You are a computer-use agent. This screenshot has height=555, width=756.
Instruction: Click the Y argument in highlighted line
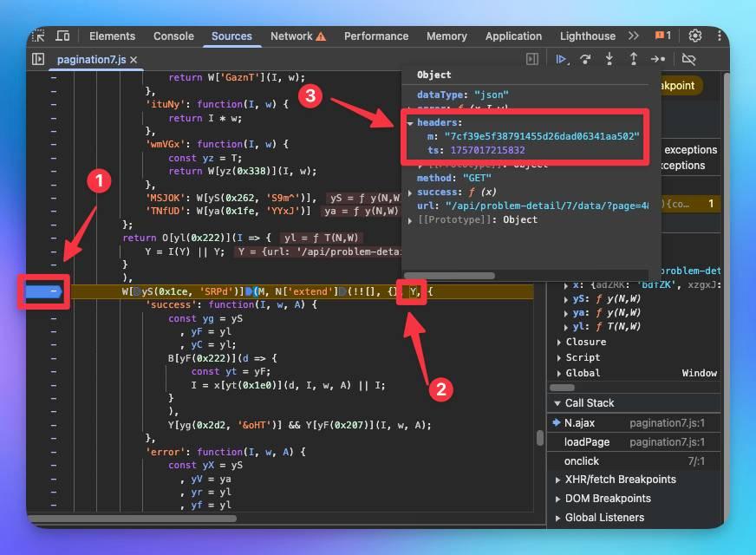pos(414,291)
